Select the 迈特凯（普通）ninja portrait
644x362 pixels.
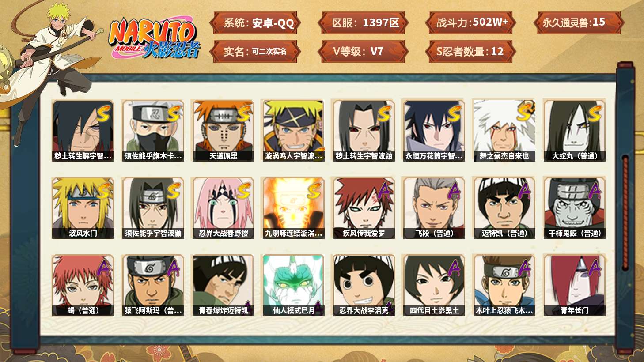click(x=504, y=208)
